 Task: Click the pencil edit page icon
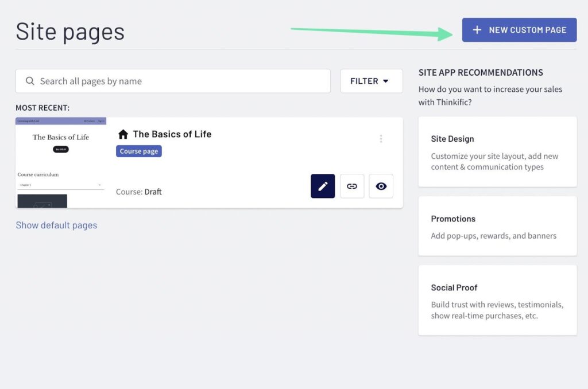(x=323, y=186)
